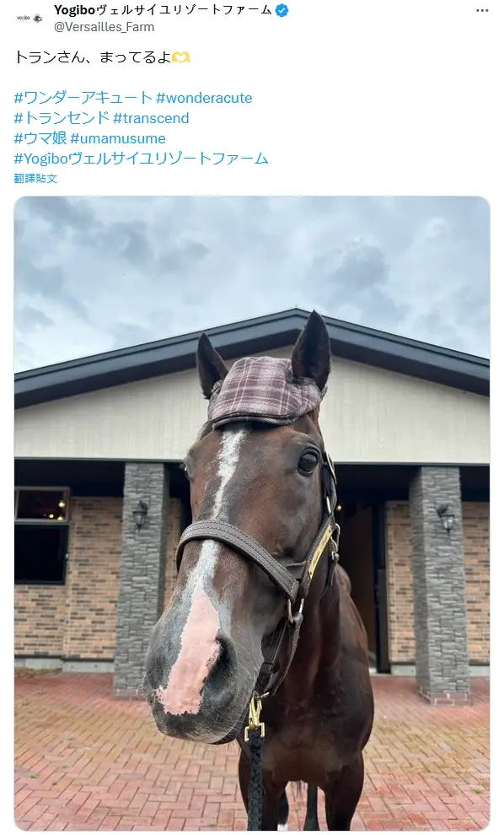
Task: Open hashtag #wonderacute
Action: point(204,98)
